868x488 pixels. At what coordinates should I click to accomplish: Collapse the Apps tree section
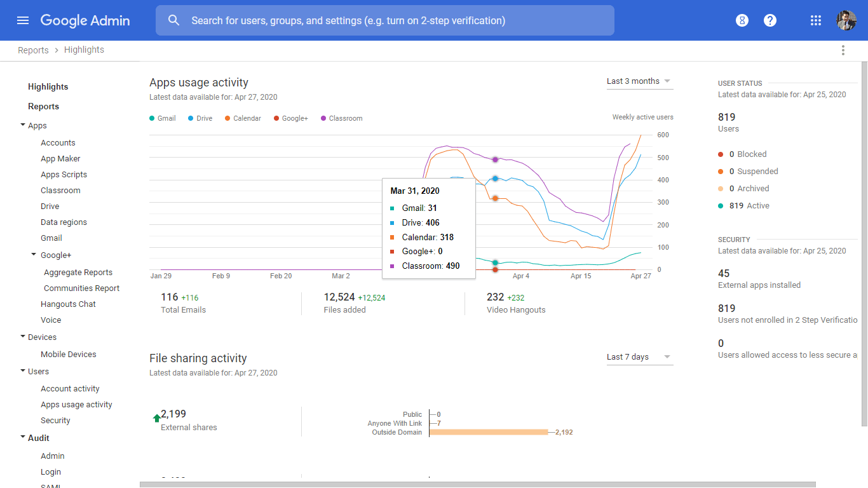click(x=23, y=126)
